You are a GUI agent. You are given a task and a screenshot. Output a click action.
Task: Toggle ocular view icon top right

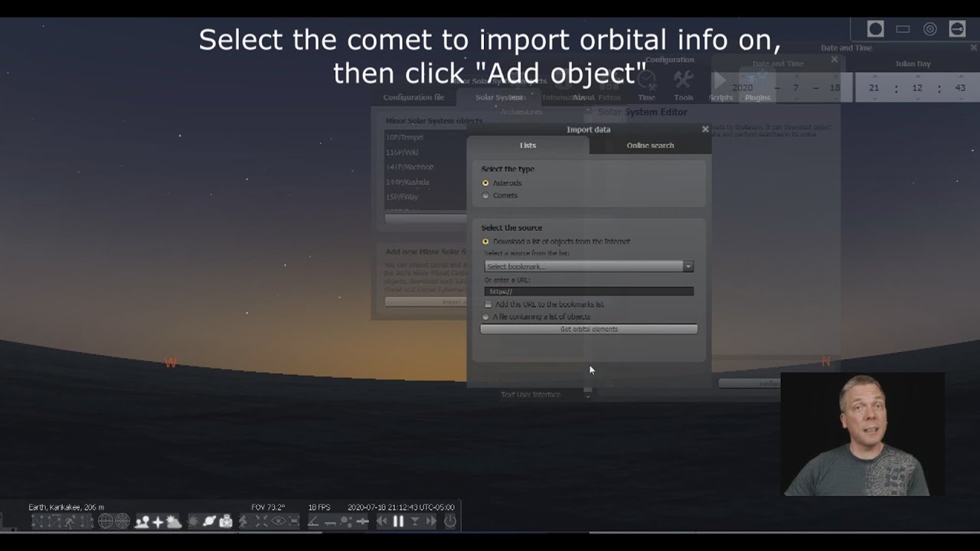(876, 29)
